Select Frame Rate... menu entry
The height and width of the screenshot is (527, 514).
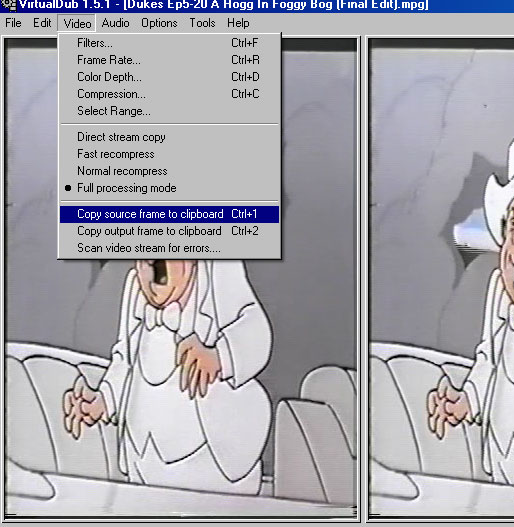(x=169, y=60)
